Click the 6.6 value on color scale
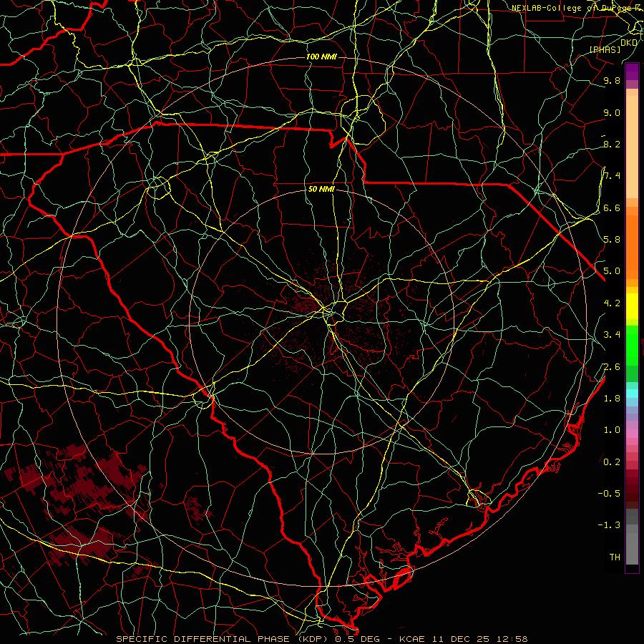 (612, 208)
